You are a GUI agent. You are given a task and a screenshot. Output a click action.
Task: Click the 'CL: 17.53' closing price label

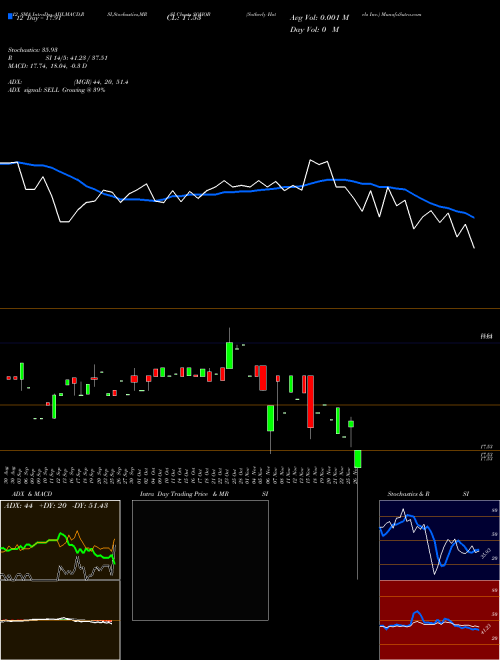(x=184, y=18)
